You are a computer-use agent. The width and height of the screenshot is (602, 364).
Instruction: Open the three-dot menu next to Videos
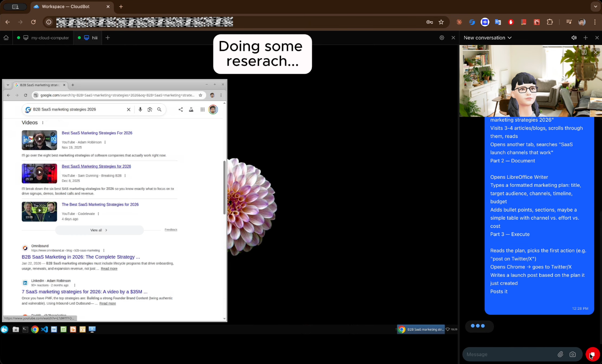[43, 123]
